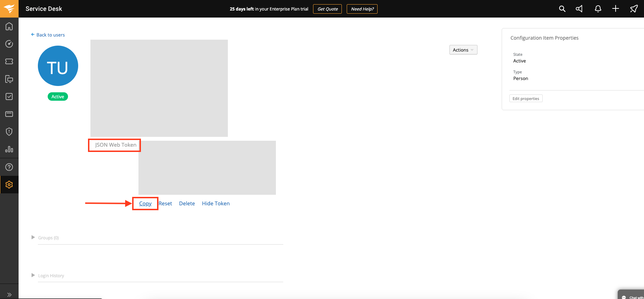This screenshot has height=299, width=644.
Task: Click the Edit properties button
Action: pyautogui.click(x=526, y=99)
